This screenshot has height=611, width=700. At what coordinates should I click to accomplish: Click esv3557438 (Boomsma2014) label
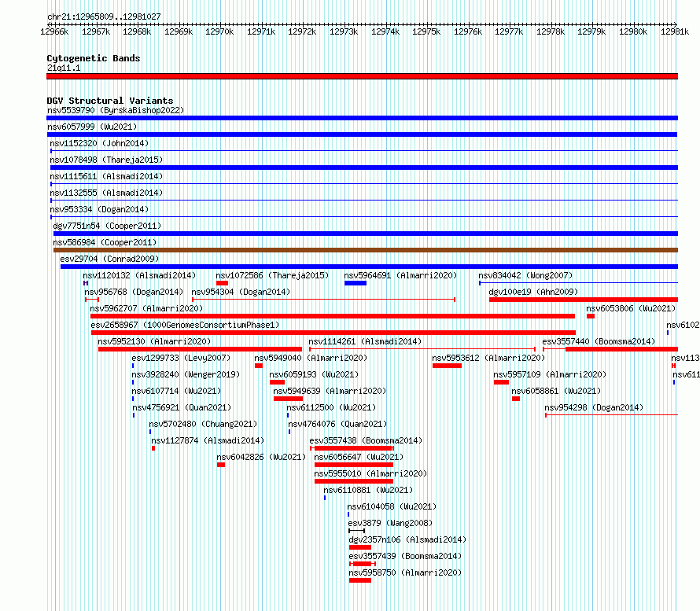click(366, 440)
